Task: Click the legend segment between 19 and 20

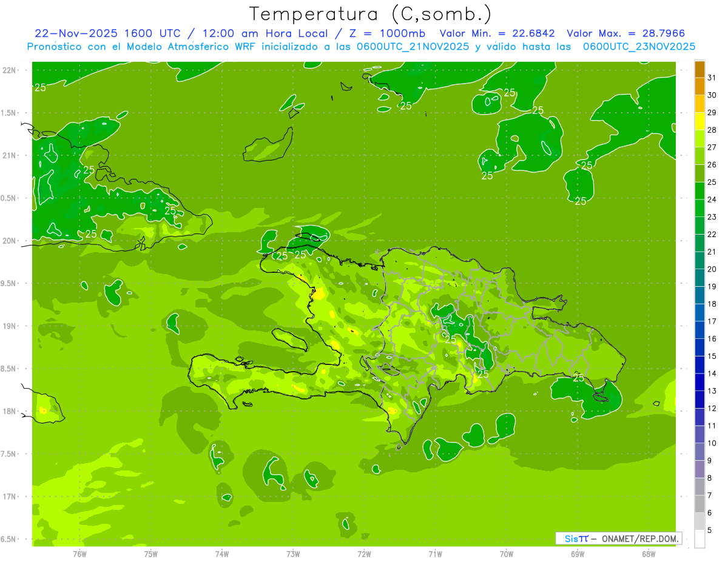Action: [699, 278]
